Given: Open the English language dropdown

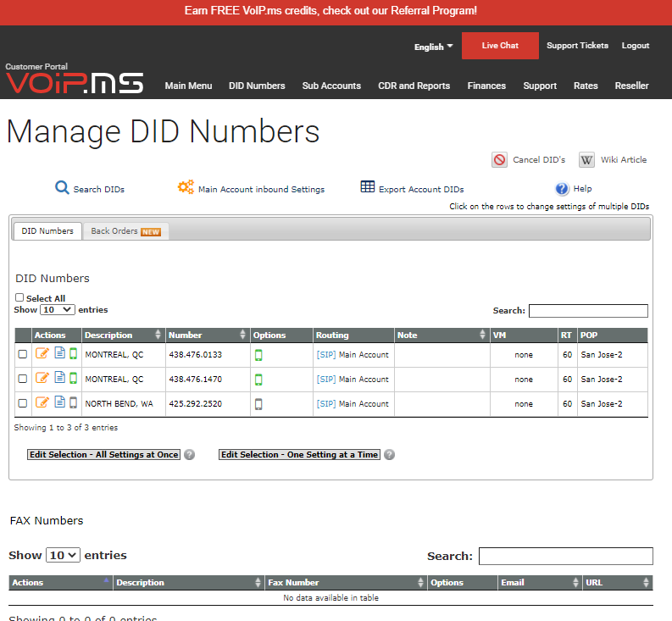Looking at the screenshot, I should point(433,47).
